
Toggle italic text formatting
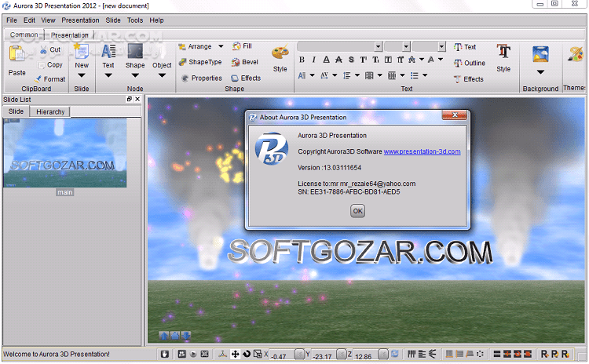[x=313, y=60]
